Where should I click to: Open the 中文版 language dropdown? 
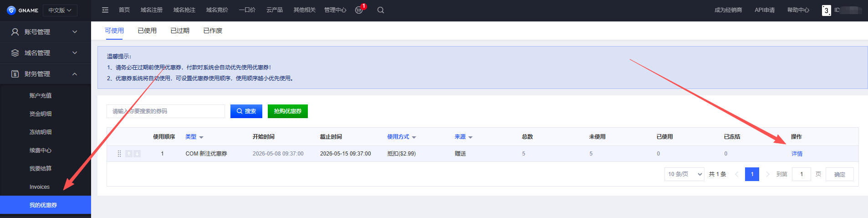click(60, 10)
